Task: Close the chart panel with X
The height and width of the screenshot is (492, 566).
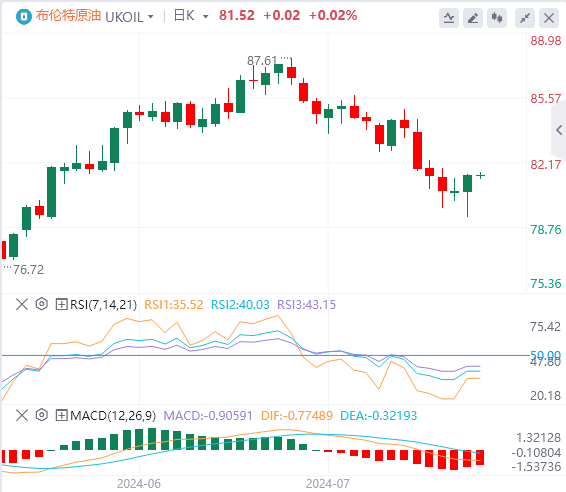Action: [x=549, y=18]
